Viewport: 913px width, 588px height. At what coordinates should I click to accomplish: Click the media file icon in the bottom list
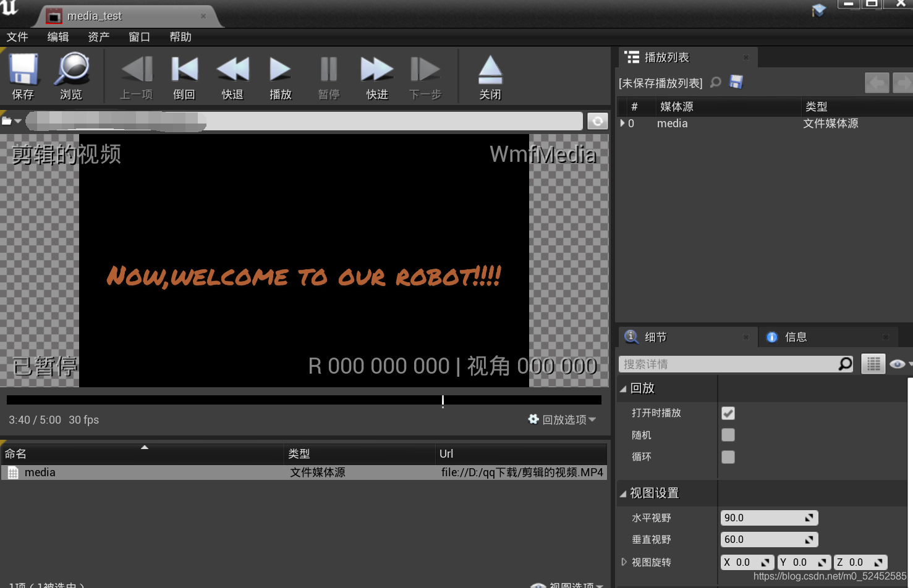click(x=13, y=472)
